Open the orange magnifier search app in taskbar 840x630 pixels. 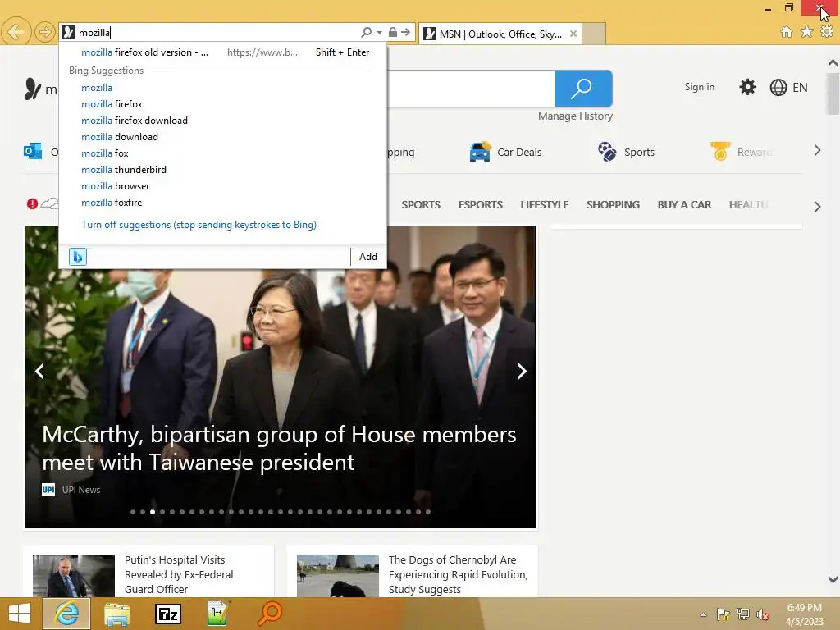tap(269, 614)
